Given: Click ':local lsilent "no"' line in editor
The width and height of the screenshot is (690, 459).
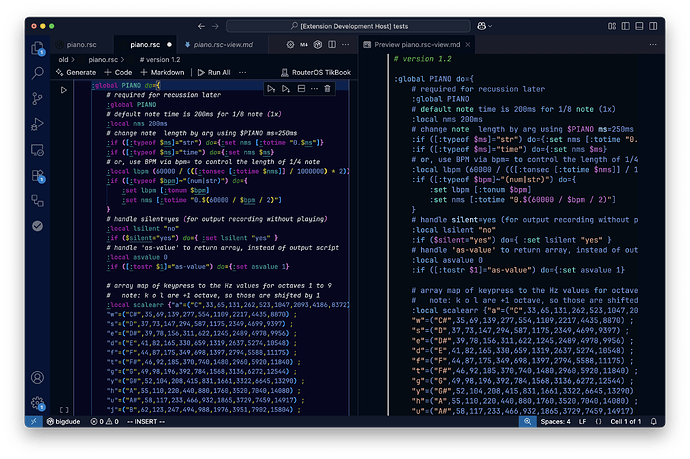Looking at the screenshot, I should (143, 229).
